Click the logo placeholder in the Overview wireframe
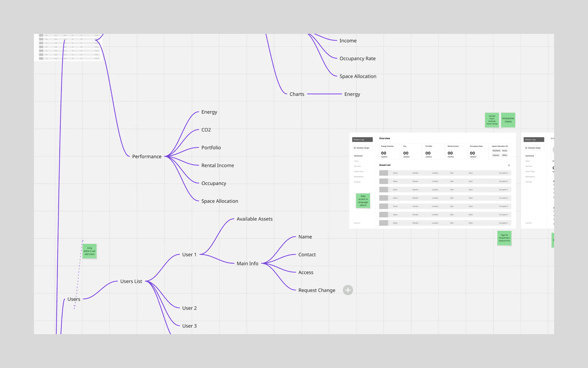The image size is (588, 368). point(362,140)
